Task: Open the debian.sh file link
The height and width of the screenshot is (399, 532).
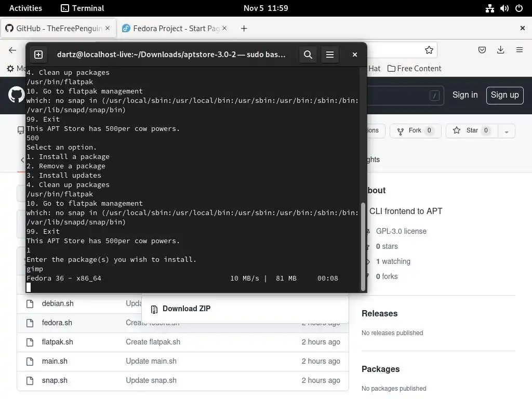Action: pos(58,303)
